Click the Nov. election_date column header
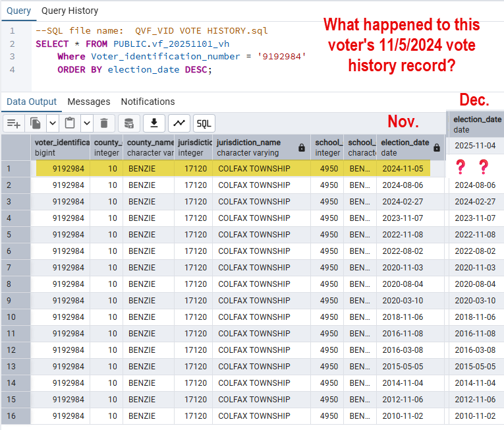This screenshot has width=504, height=430. click(x=410, y=148)
